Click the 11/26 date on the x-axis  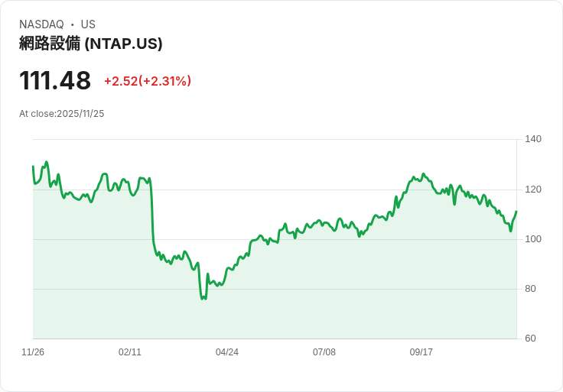coord(33,352)
